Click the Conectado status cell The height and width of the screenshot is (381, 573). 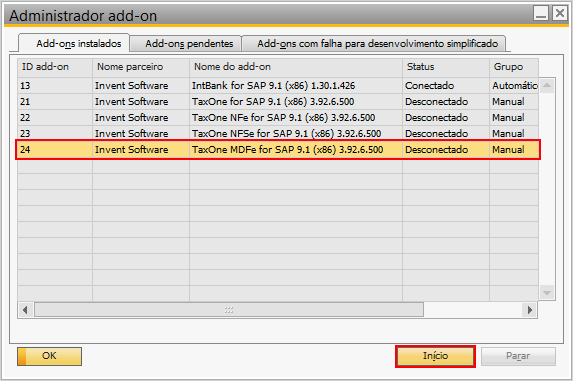446,86
